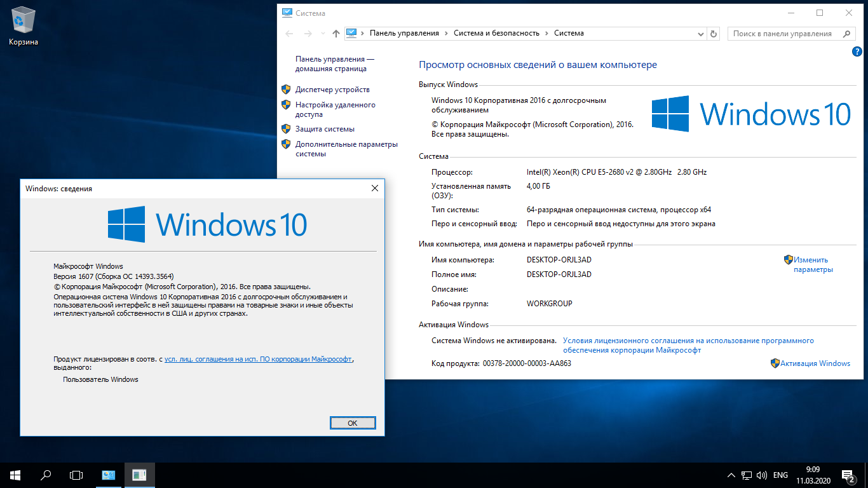
Task: Refresh the Система window
Action: [714, 34]
